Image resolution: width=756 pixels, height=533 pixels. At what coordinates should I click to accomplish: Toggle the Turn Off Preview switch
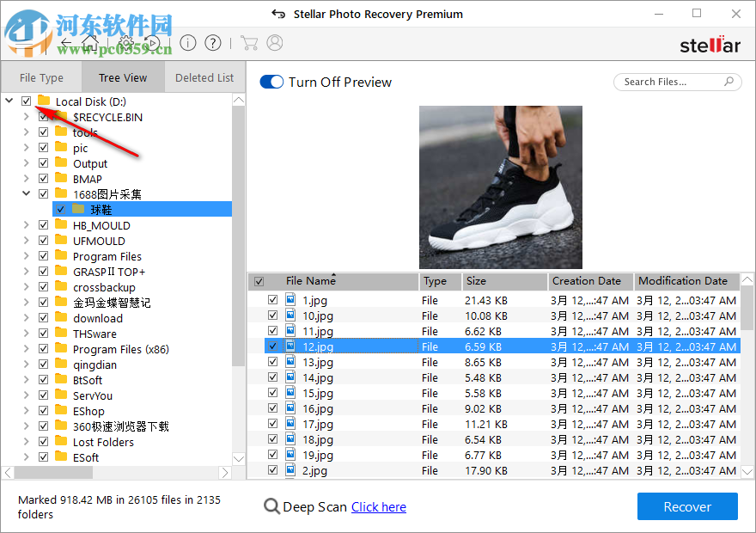[x=271, y=82]
